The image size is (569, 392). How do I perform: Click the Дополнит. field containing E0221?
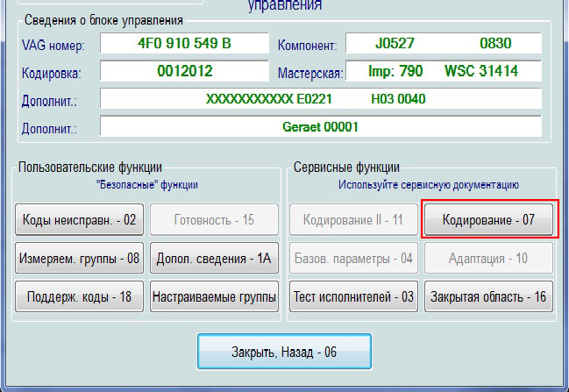(321, 99)
